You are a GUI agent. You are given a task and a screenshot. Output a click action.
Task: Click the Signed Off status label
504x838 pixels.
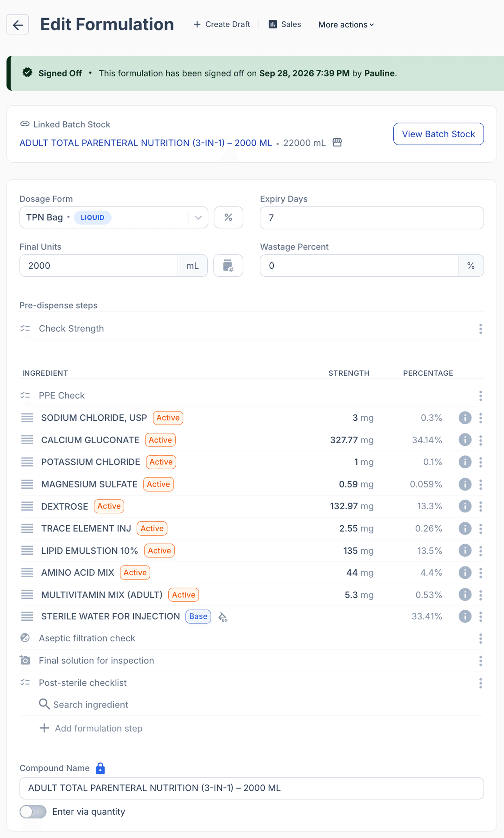(x=60, y=73)
